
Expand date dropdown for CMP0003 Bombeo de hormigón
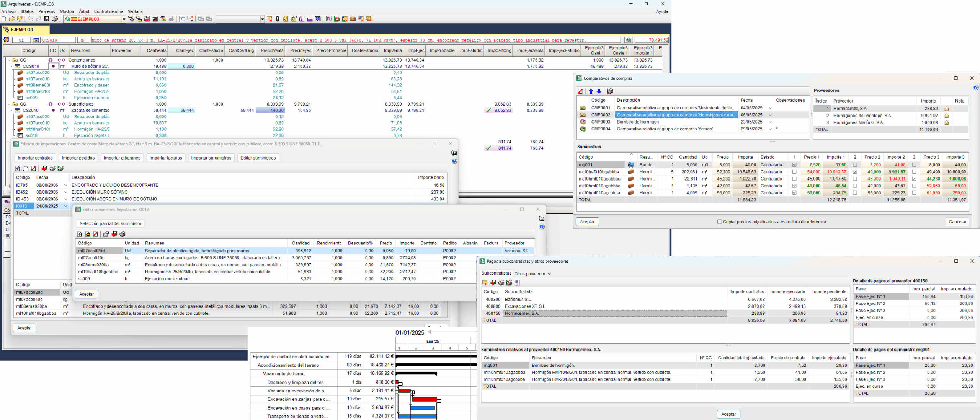[770, 122]
